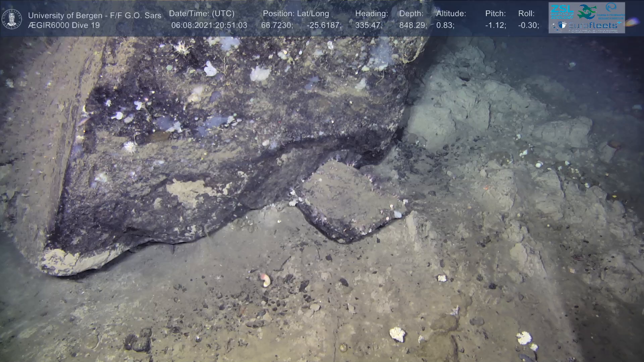Click the Date/Time (UTC) header label
644x362 pixels.
coord(202,14)
